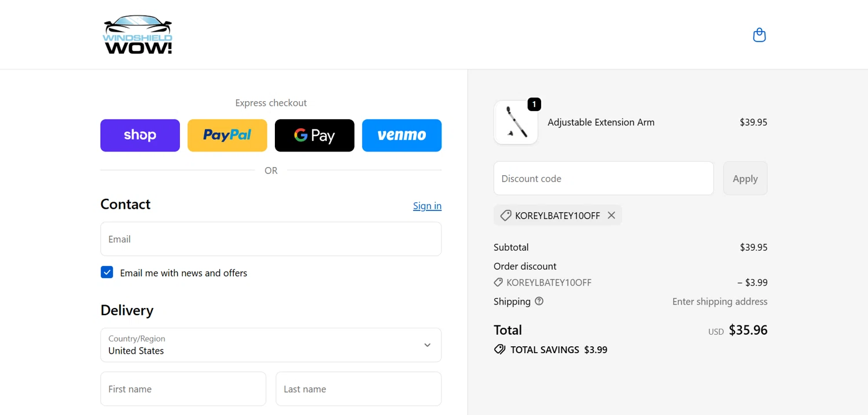Open the shopping bag cart icon

tap(759, 35)
